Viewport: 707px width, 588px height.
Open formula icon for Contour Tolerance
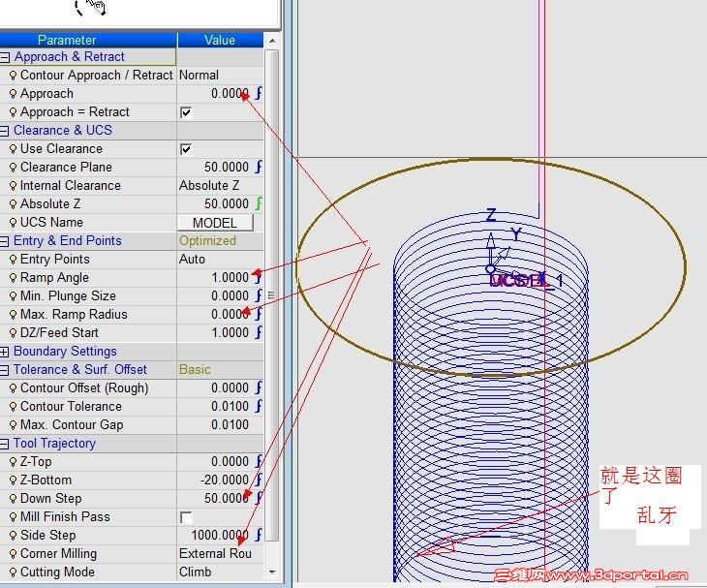coord(259,406)
